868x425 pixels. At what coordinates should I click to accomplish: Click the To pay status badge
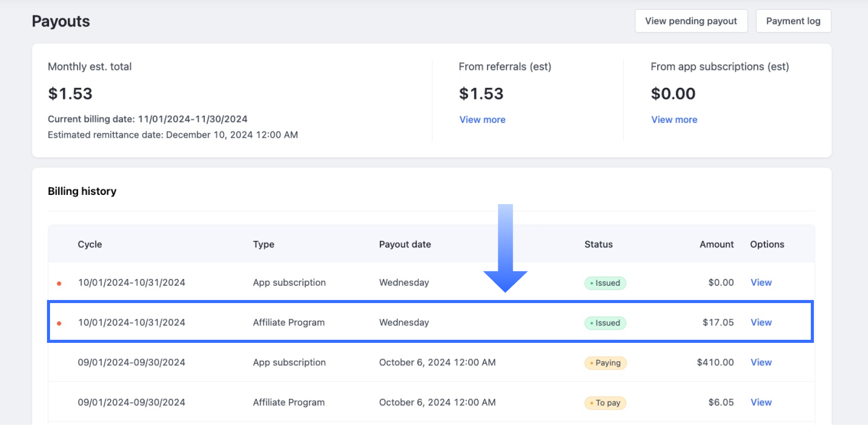coord(605,403)
